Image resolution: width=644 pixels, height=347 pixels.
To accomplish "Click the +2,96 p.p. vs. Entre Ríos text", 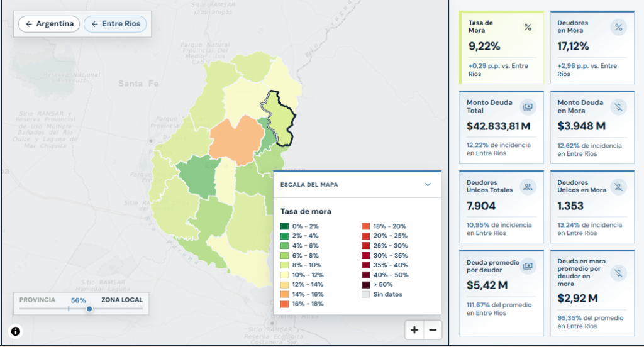I will point(587,70).
